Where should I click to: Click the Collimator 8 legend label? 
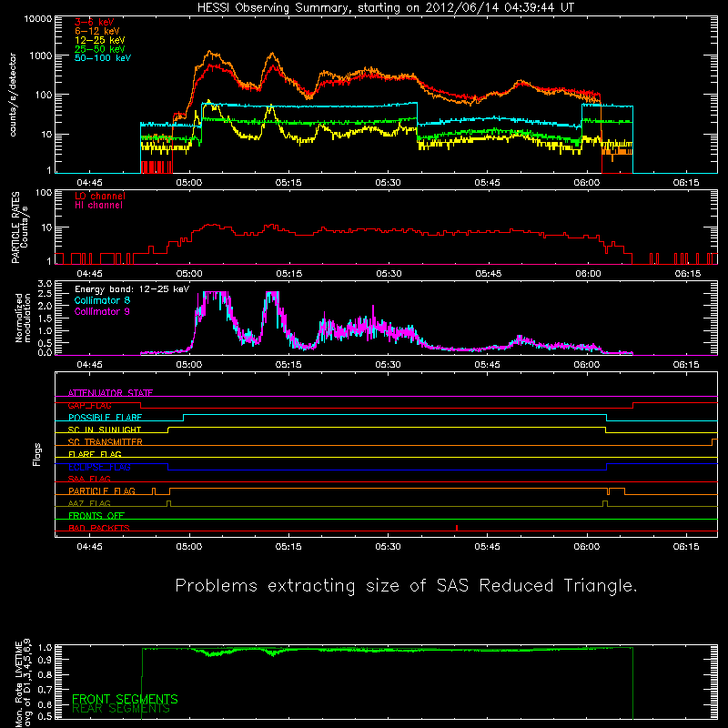click(x=102, y=300)
